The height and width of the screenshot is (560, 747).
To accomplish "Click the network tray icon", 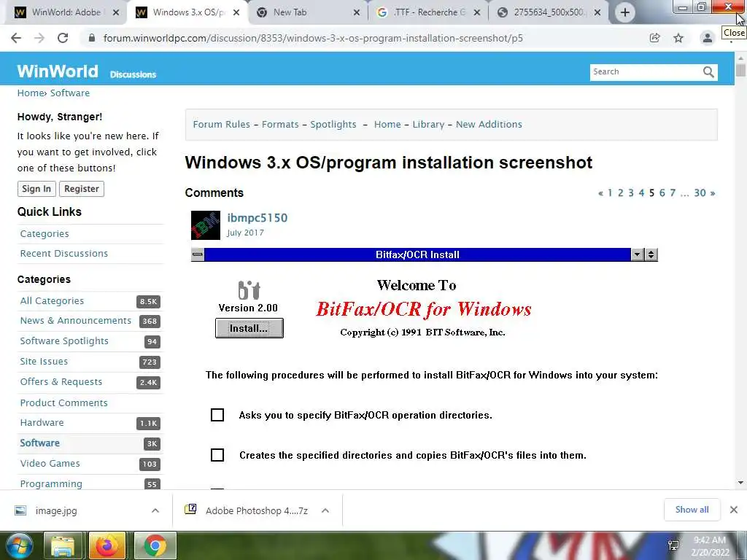I will [673, 545].
